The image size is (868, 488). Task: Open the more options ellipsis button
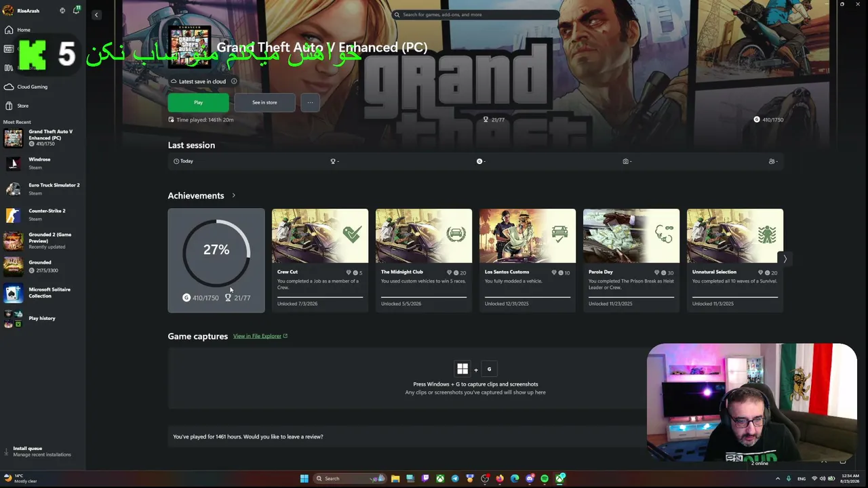(310, 102)
